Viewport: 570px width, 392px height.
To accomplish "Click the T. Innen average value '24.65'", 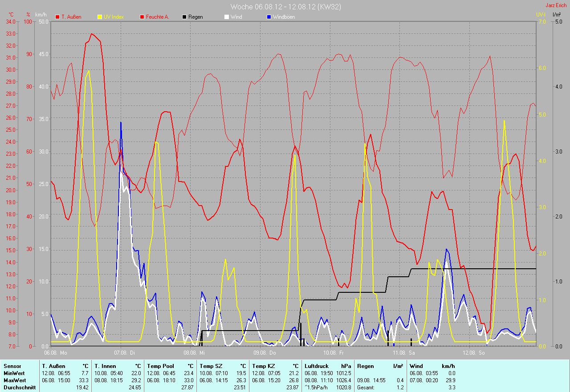I will tap(135, 387).
